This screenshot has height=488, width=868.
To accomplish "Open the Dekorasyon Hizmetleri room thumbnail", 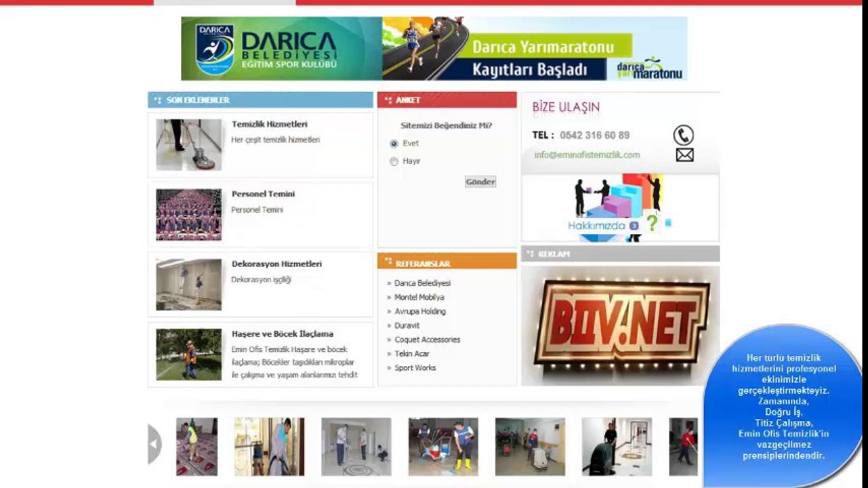I will click(189, 285).
